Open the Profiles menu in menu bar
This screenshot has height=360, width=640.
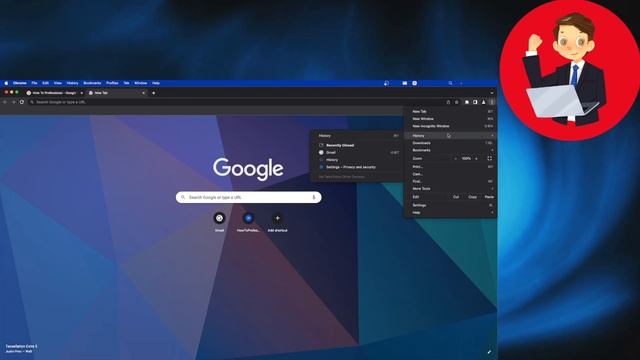[x=112, y=83]
